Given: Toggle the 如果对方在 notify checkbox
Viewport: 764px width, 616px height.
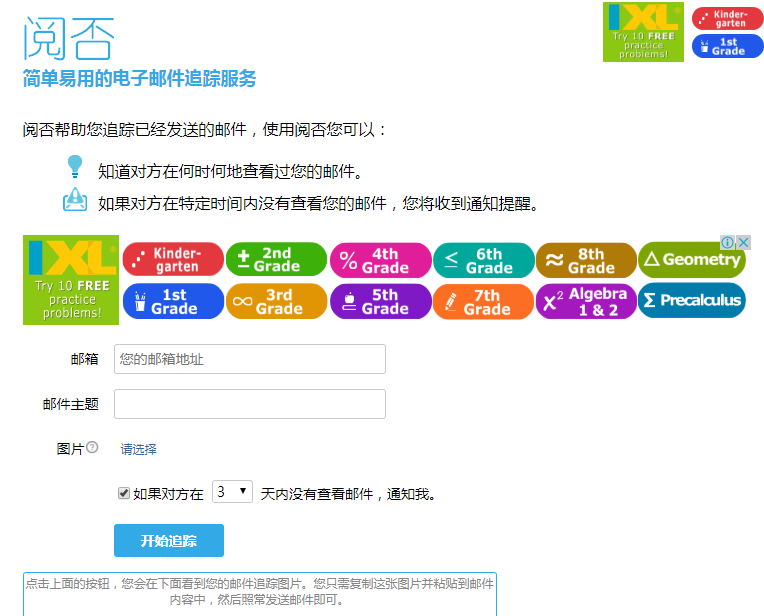Looking at the screenshot, I should coord(124,493).
